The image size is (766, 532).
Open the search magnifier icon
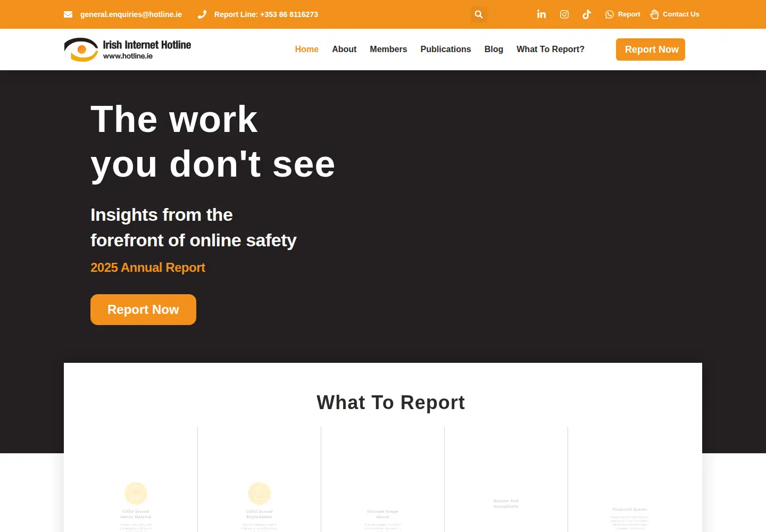tap(479, 14)
